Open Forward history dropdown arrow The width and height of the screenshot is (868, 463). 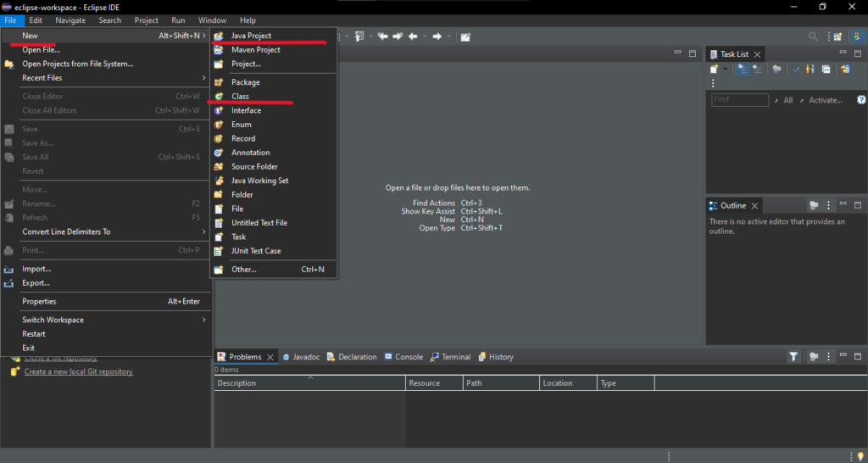pyautogui.click(x=449, y=36)
